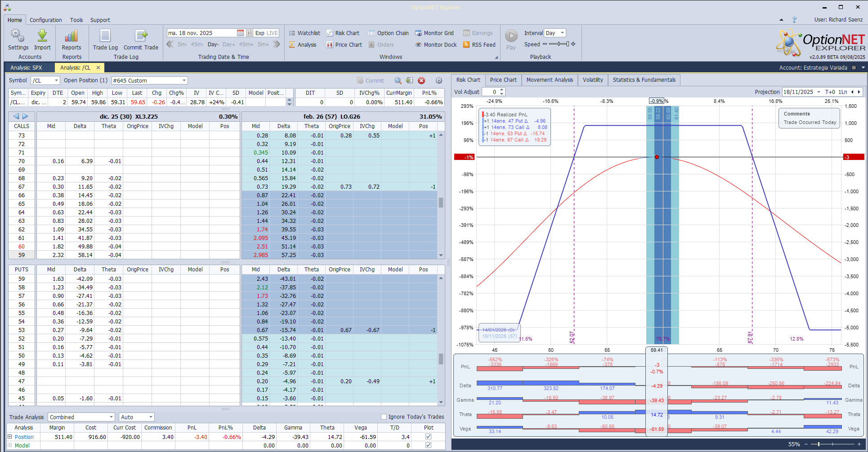
Task: Switch to the Price Chart tab in the chart panel
Action: (x=503, y=80)
